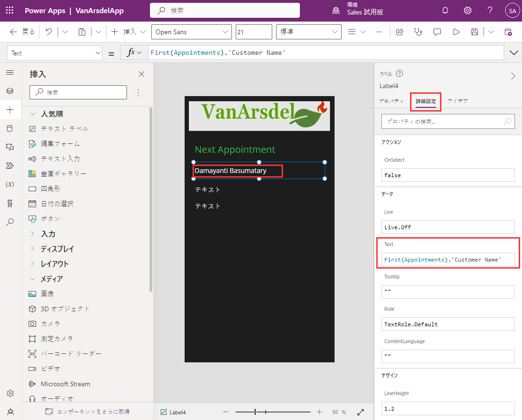
Task: Click the undo arrow icon
Action: pyautogui.click(x=49, y=32)
